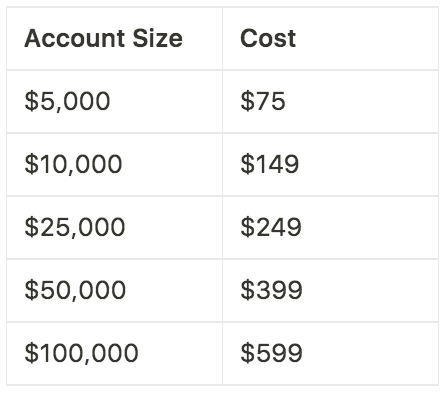Select the $249 cost cell
Screen dimensions: 448x398
[x=330, y=228]
